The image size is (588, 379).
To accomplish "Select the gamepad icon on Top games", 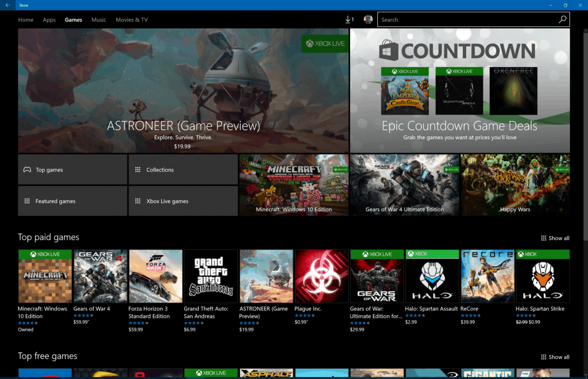I will (27, 169).
